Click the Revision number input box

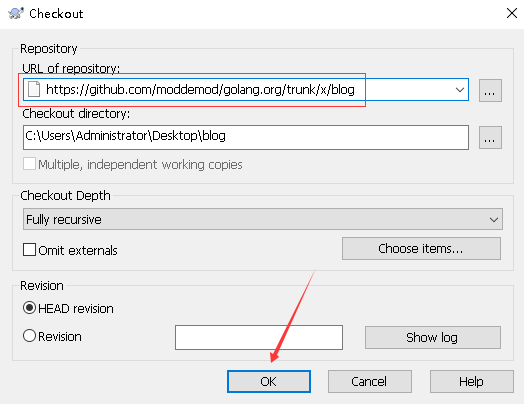pyautogui.click(x=259, y=338)
